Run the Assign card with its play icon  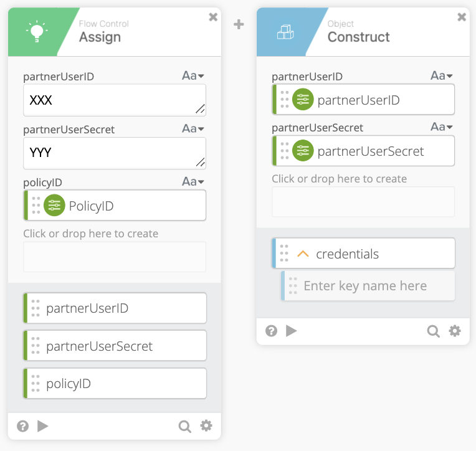click(42, 426)
